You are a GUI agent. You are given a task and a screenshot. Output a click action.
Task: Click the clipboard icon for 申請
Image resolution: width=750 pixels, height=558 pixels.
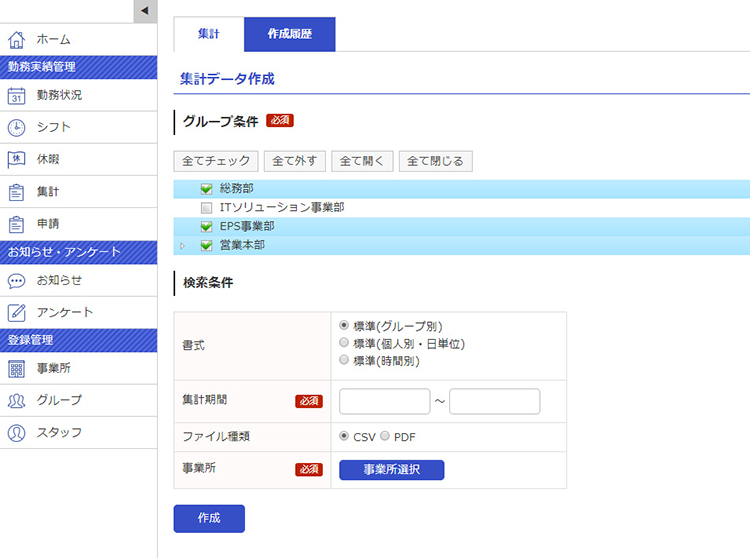(x=16, y=224)
